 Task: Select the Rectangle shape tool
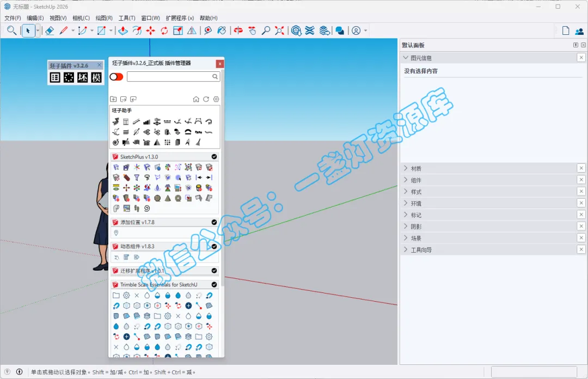pyautogui.click(x=101, y=31)
